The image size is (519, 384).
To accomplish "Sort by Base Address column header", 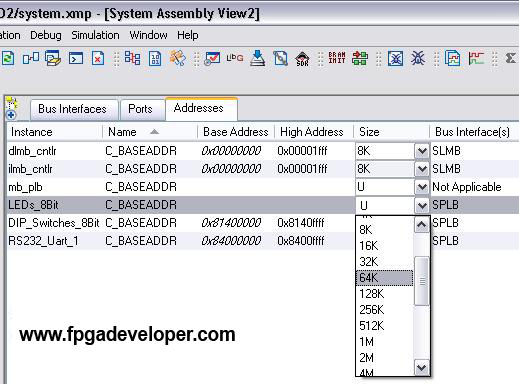I will coord(236,132).
